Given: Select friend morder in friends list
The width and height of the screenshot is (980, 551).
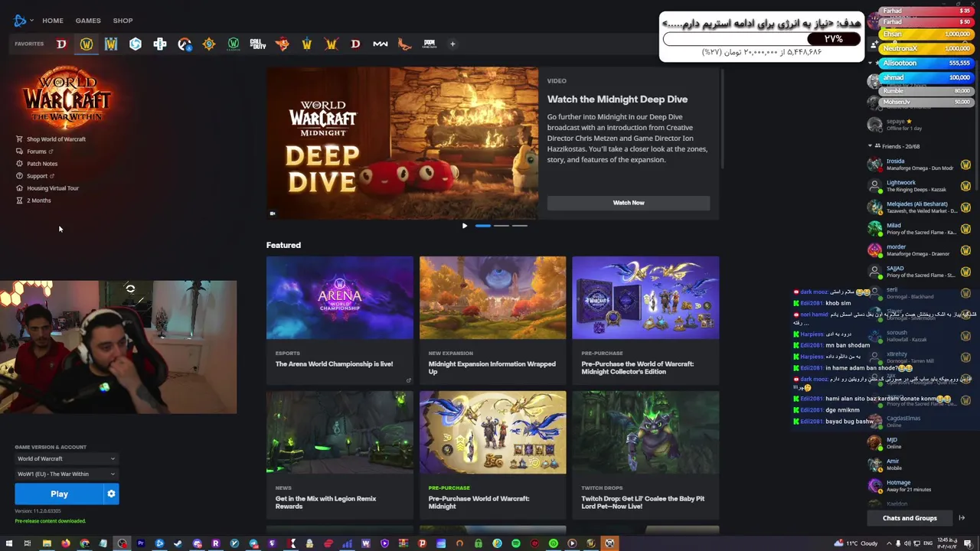Looking at the screenshot, I should tap(919, 250).
